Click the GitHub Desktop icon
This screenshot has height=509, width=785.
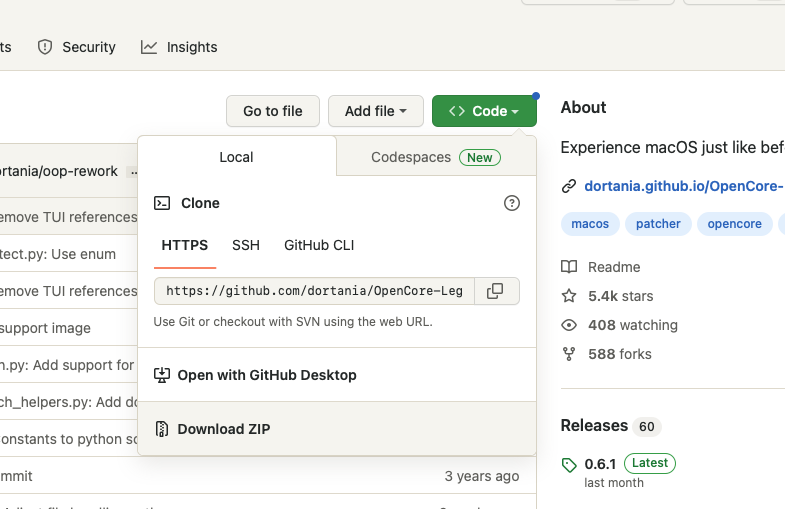162,375
